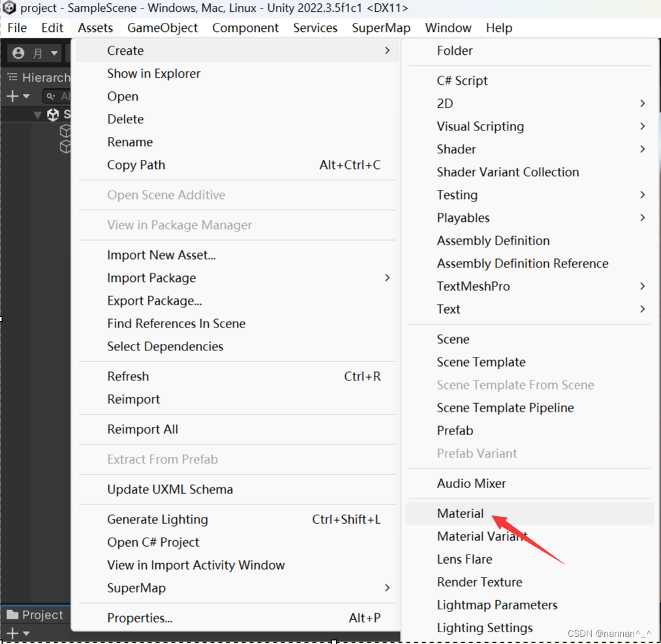Choose Rename from Assets menu

pyautogui.click(x=238, y=142)
